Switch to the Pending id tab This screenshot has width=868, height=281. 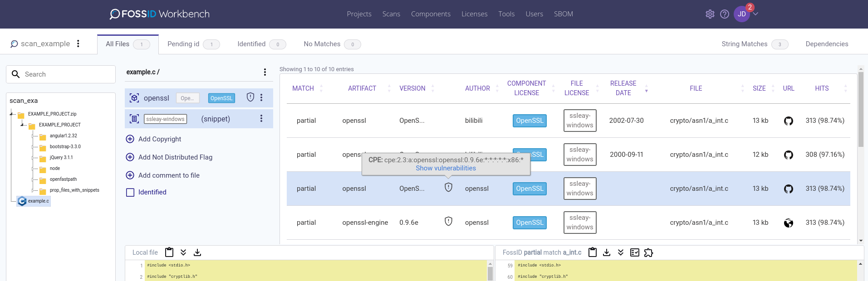point(193,44)
